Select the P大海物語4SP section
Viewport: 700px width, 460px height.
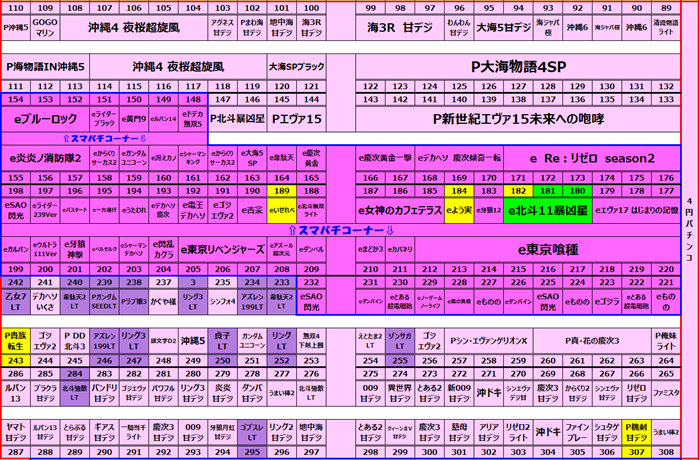click(518, 67)
